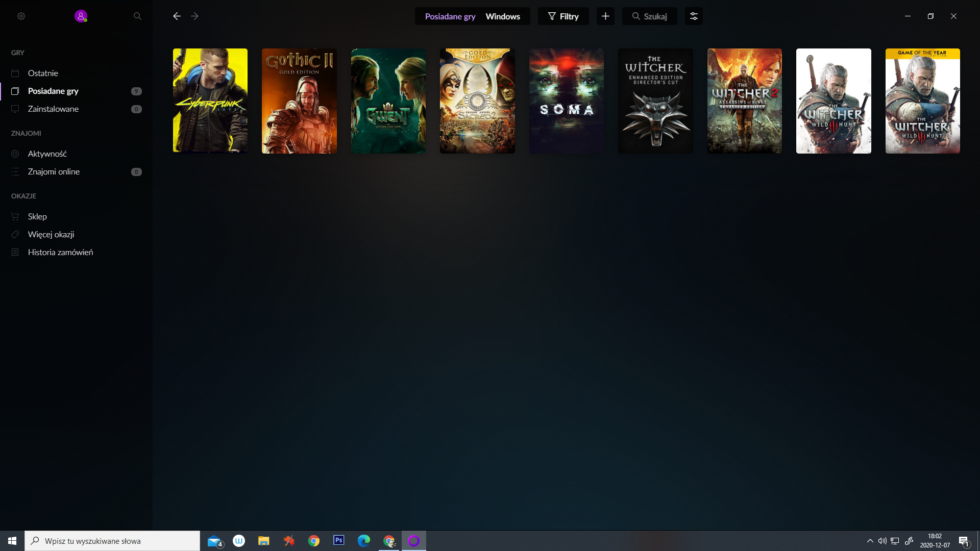
Task: Open the Windows notification center
Action: point(964,541)
